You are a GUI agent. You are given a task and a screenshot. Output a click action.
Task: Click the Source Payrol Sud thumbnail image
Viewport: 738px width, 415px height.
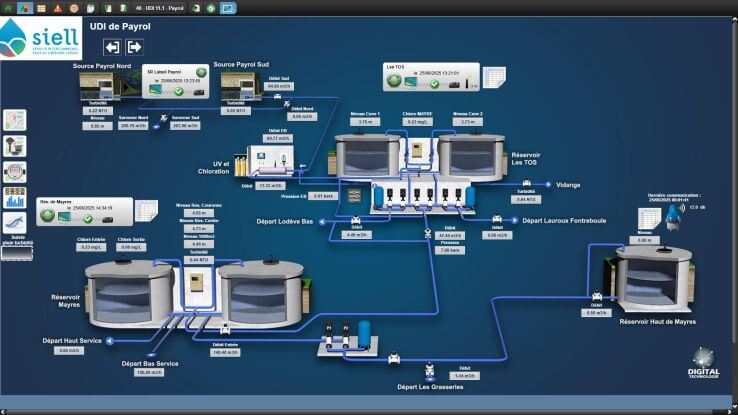pos(242,84)
